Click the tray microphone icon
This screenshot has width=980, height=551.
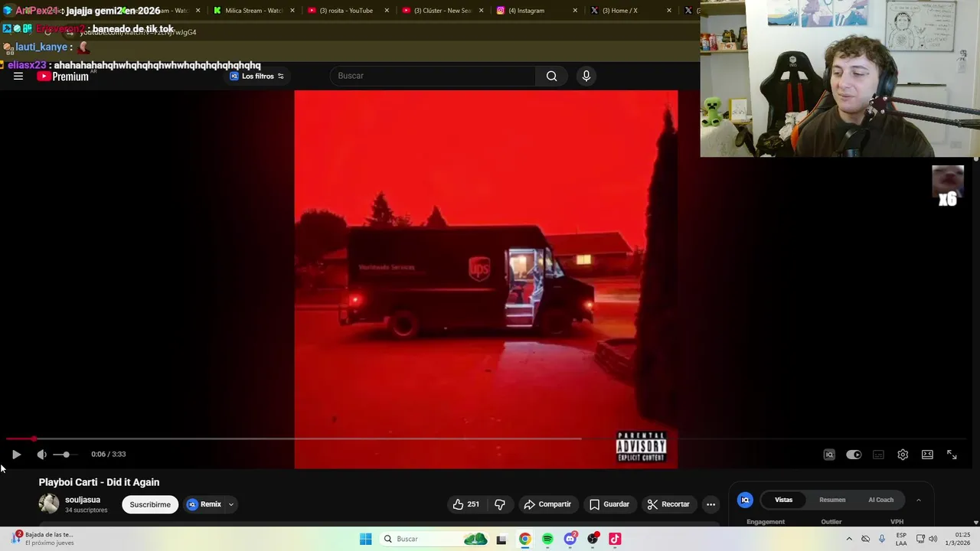pos(882,540)
